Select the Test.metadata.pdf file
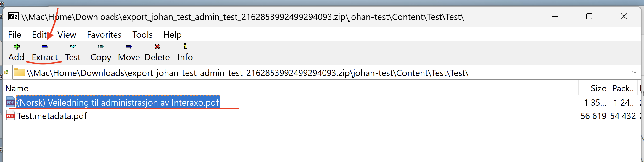Screen dimensions: 644x162 pyautogui.click(x=52, y=116)
